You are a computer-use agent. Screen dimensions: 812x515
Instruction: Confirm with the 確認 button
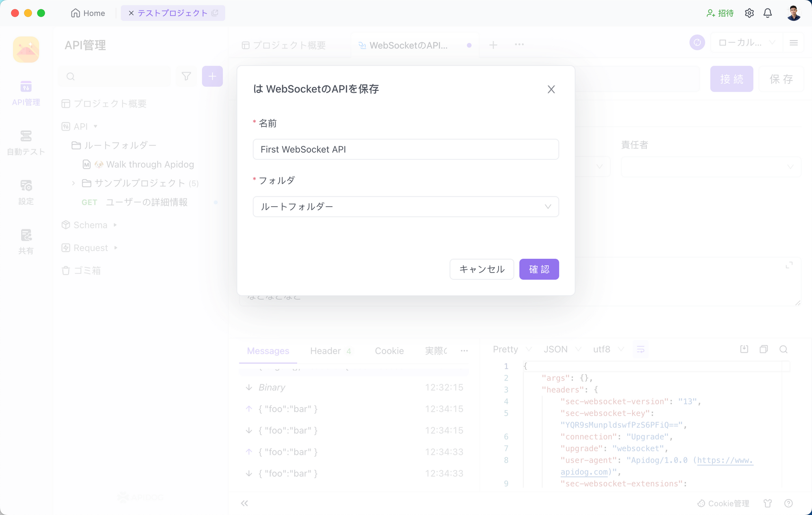tap(539, 269)
